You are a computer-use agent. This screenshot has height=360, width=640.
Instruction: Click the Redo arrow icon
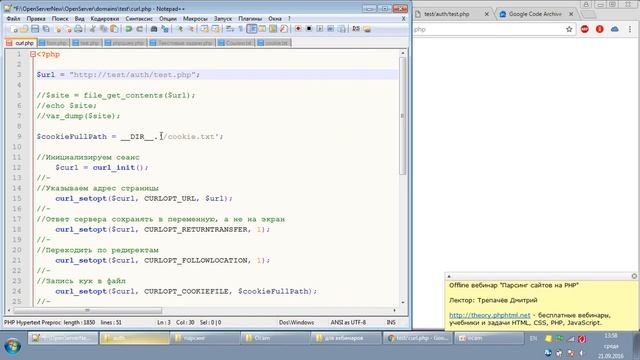point(140,29)
